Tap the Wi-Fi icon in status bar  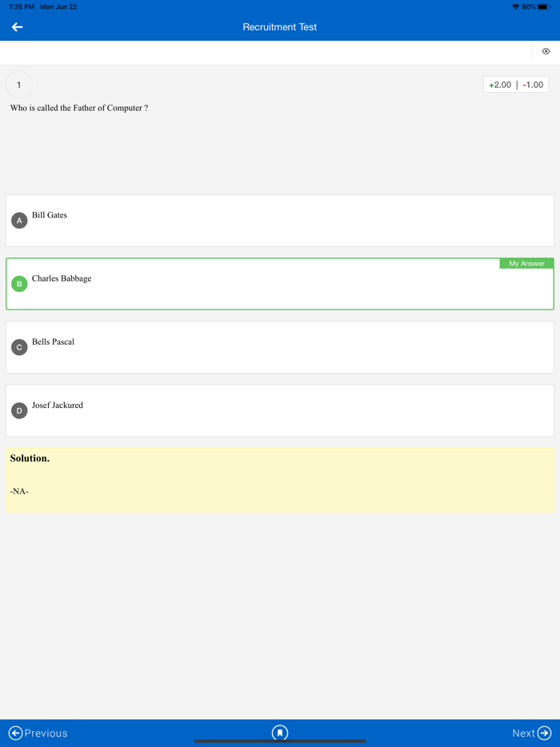515,6
